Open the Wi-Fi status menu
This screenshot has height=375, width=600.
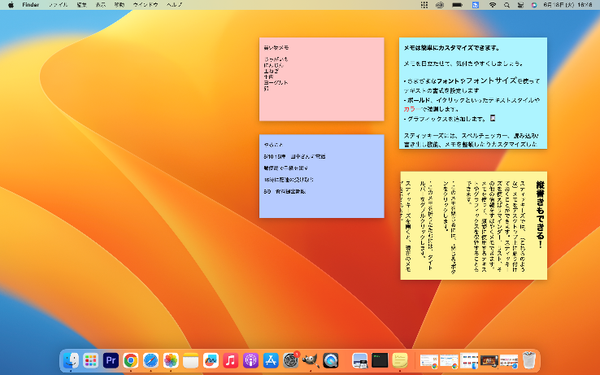tap(492, 5)
